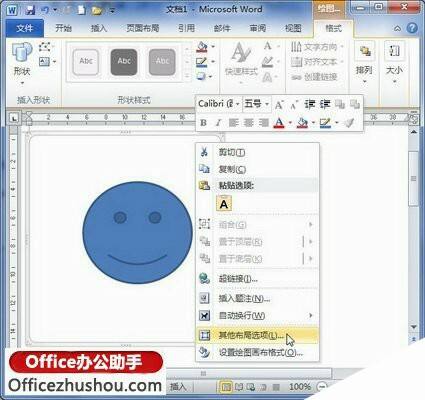Open the 视图 ribbon tab
The height and width of the screenshot is (400, 425).
pyautogui.click(x=293, y=28)
